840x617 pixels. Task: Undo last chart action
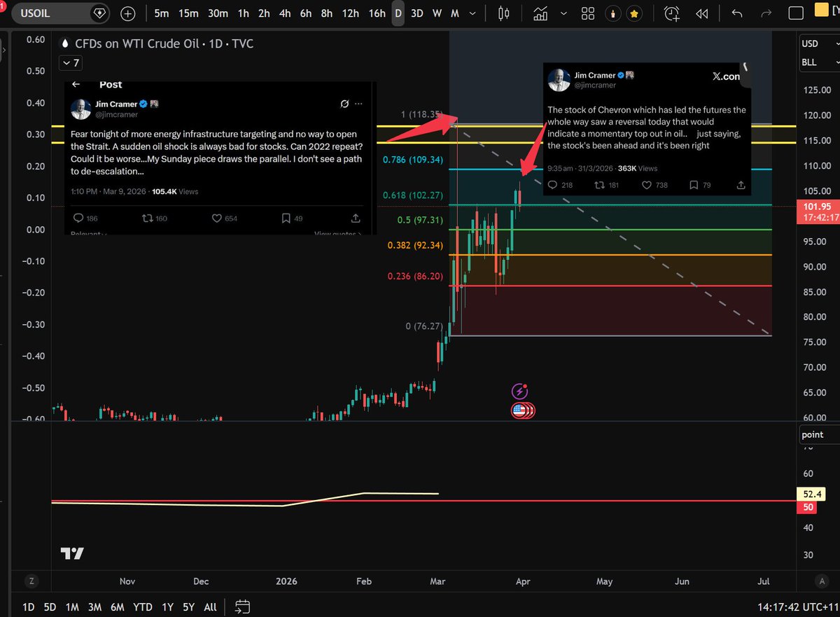736,13
